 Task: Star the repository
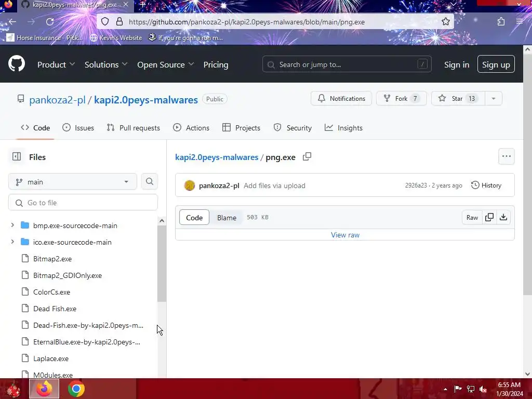[x=458, y=98]
